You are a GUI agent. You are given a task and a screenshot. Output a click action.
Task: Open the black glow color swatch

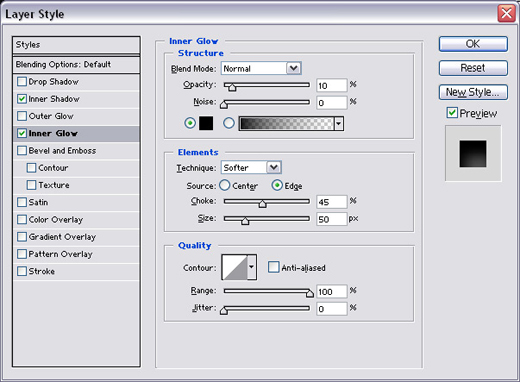point(206,123)
